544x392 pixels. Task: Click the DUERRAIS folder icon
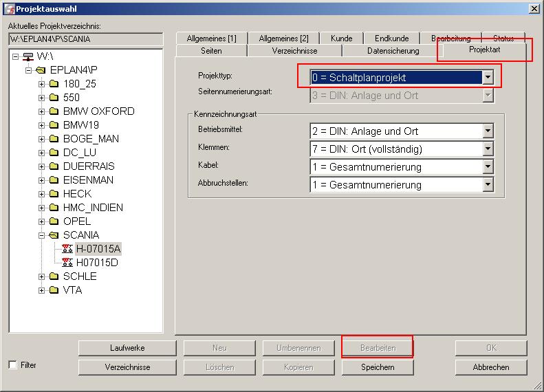coord(54,166)
